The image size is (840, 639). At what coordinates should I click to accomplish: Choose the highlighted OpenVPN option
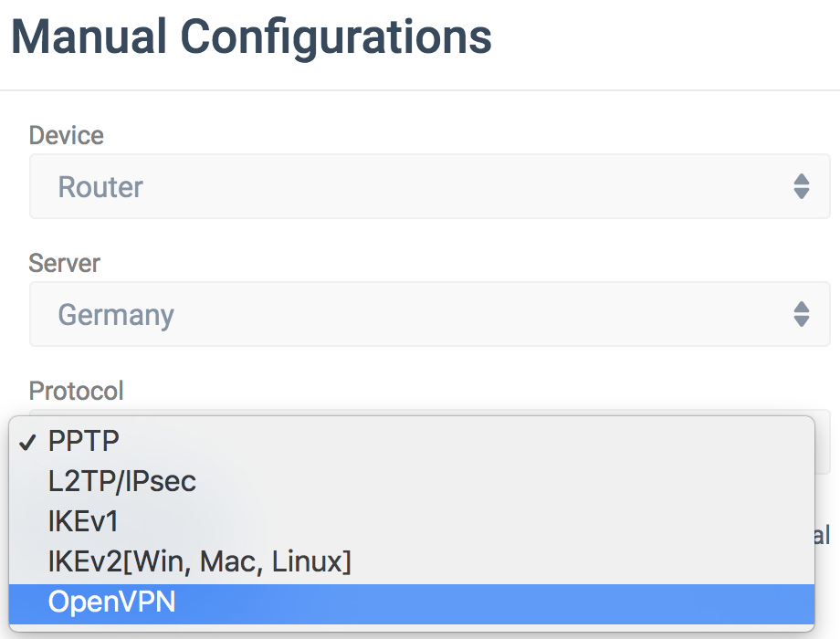(412, 603)
